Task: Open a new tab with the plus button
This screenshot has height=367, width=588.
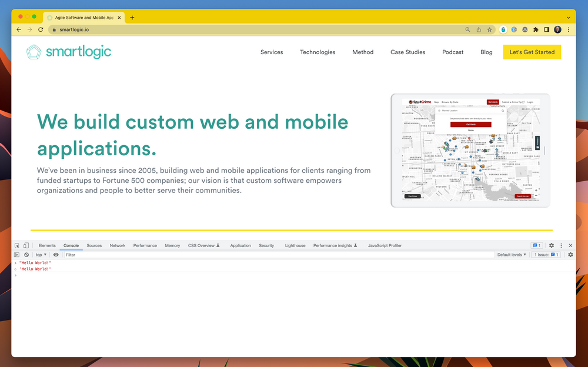Action: pos(132,18)
